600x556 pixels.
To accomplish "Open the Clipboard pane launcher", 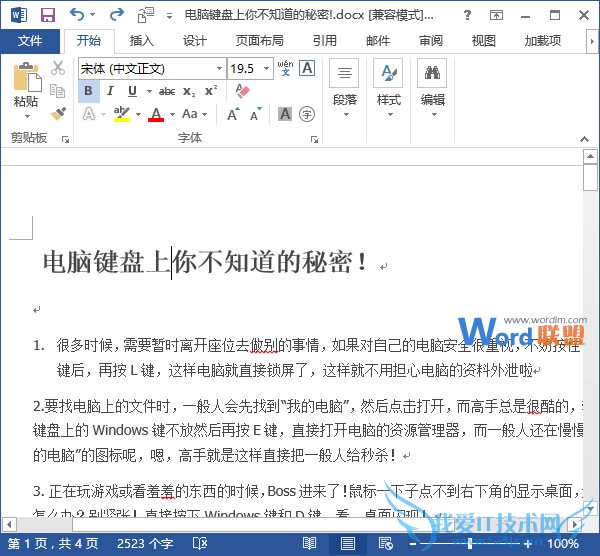I will click(x=65, y=140).
